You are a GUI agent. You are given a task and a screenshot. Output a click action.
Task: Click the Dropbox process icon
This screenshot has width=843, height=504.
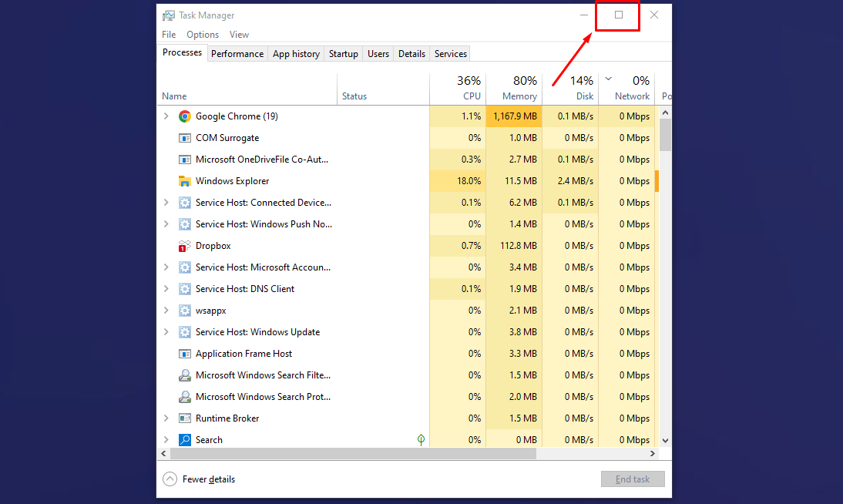tap(184, 246)
